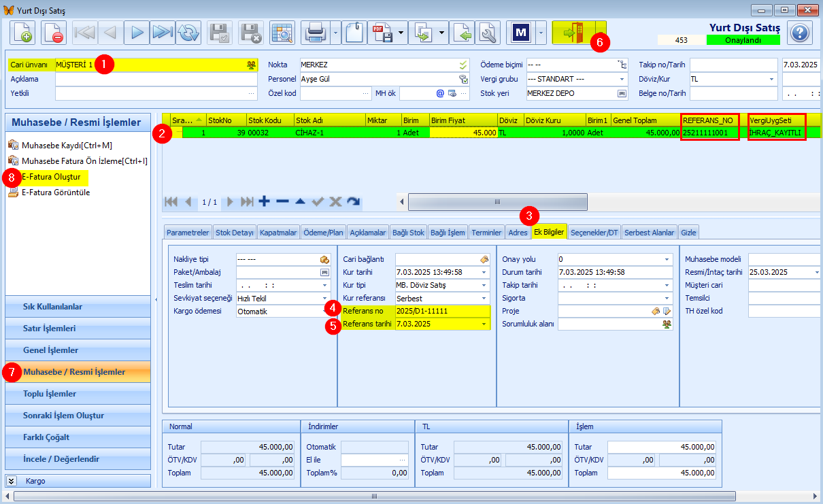Open the Satır İşlemleri sidebar section
Viewport: 823px width, 504px height.
point(78,329)
